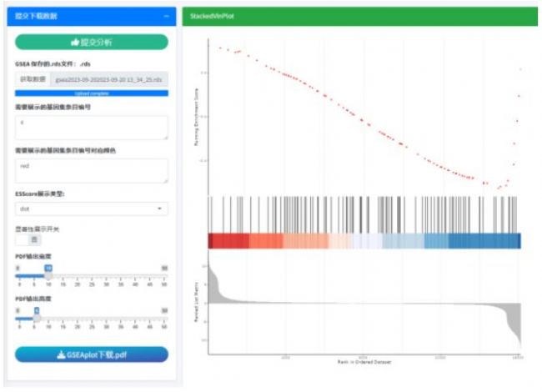The image size is (542, 392).
Task: Focus the 基因集条目编号 gene set number box
Action: pyautogui.click(x=91, y=127)
